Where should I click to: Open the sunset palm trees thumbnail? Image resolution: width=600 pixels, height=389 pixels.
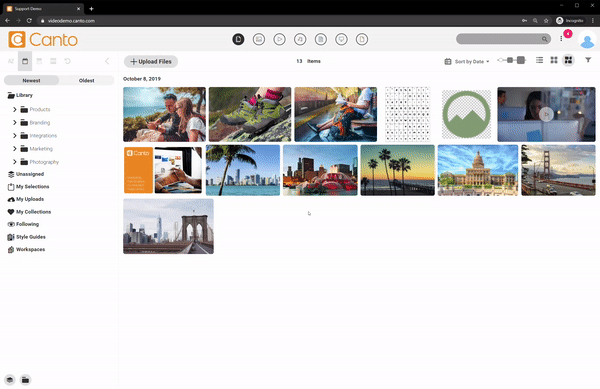point(398,170)
